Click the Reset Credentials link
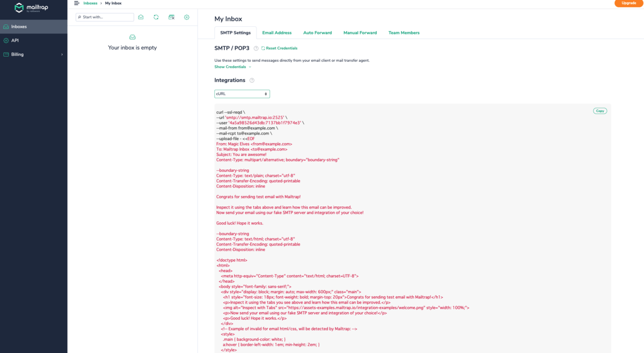 [x=280, y=48]
